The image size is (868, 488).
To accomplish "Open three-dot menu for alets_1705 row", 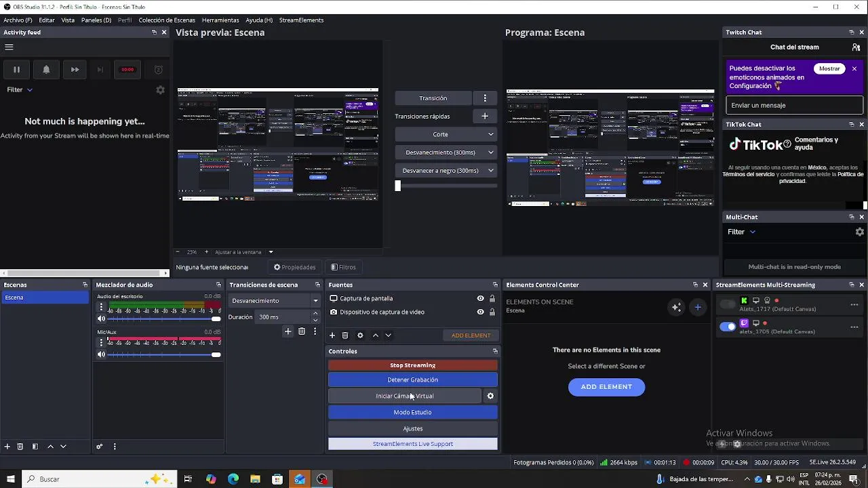I will pos(854,327).
